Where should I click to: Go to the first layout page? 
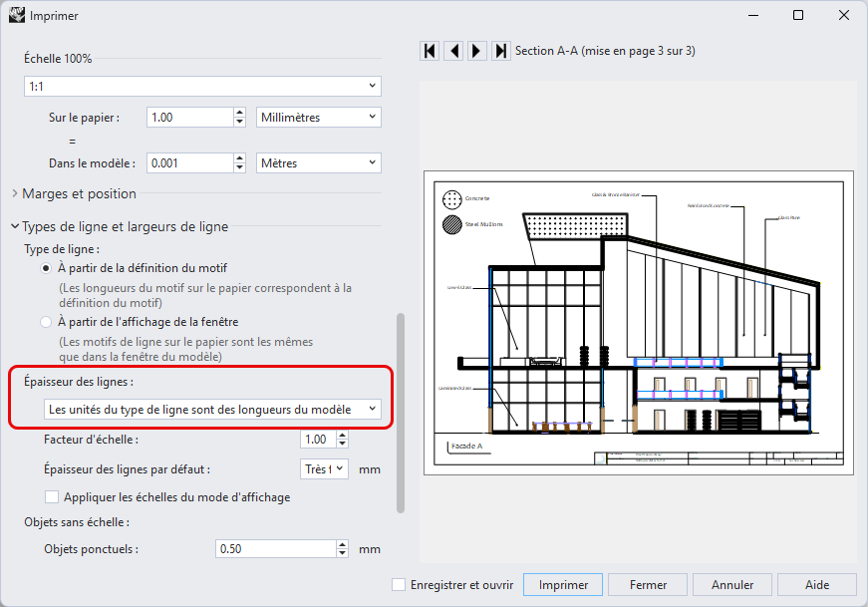tap(430, 50)
